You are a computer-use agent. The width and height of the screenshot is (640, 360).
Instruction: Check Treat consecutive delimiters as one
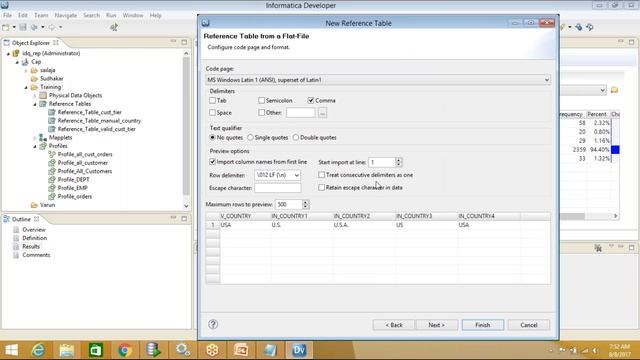click(x=322, y=175)
